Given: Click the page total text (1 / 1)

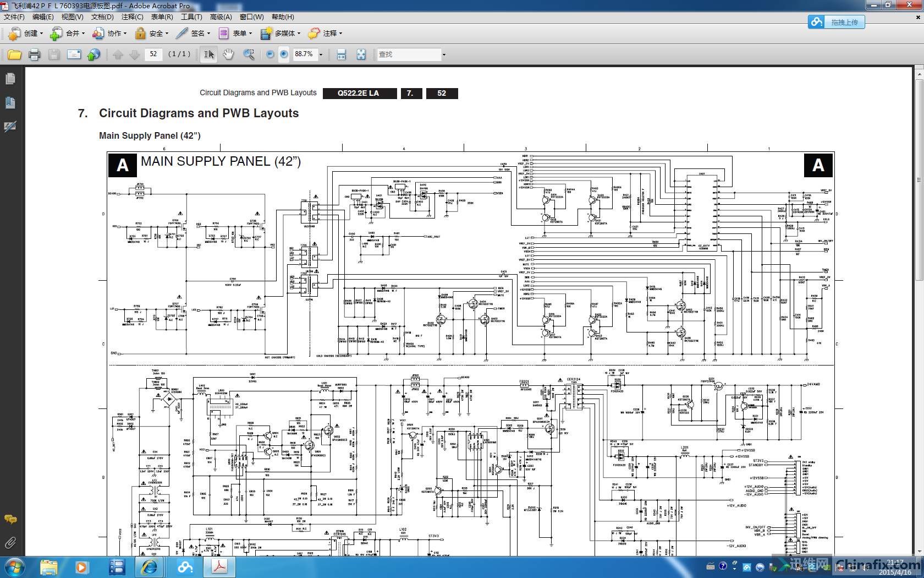Looking at the screenshot, I should pyautogui.click(x=179, y=54).
